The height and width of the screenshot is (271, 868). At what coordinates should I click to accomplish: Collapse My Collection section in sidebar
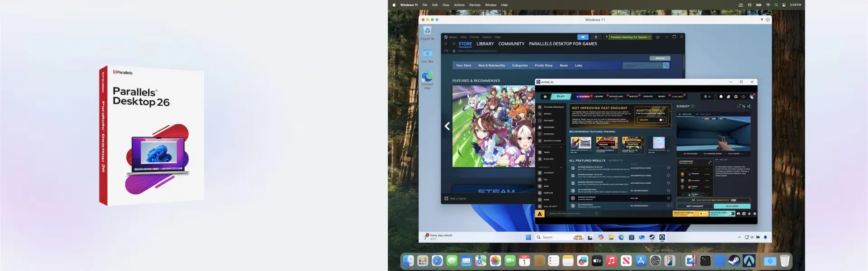pyautogui.click(x=561, y=147)
